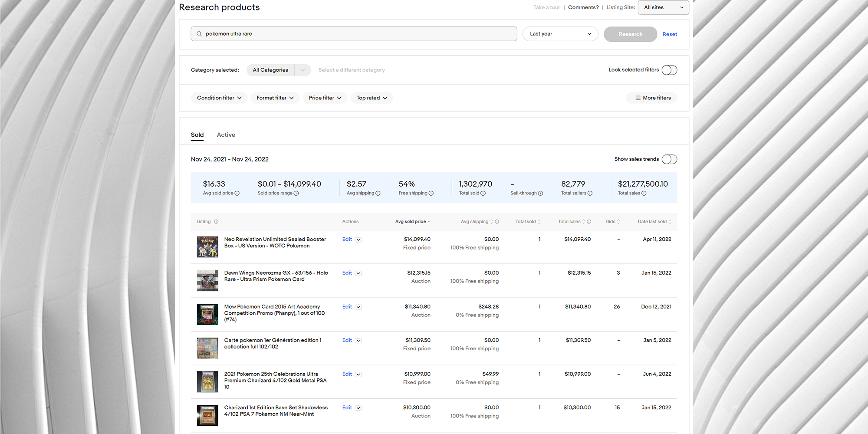
Task: Switch to Sold tab
Action: click(197, 135)
